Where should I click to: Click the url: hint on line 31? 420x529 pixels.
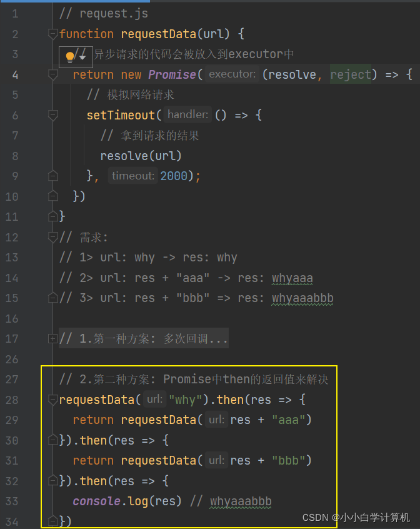coord(216,460)
